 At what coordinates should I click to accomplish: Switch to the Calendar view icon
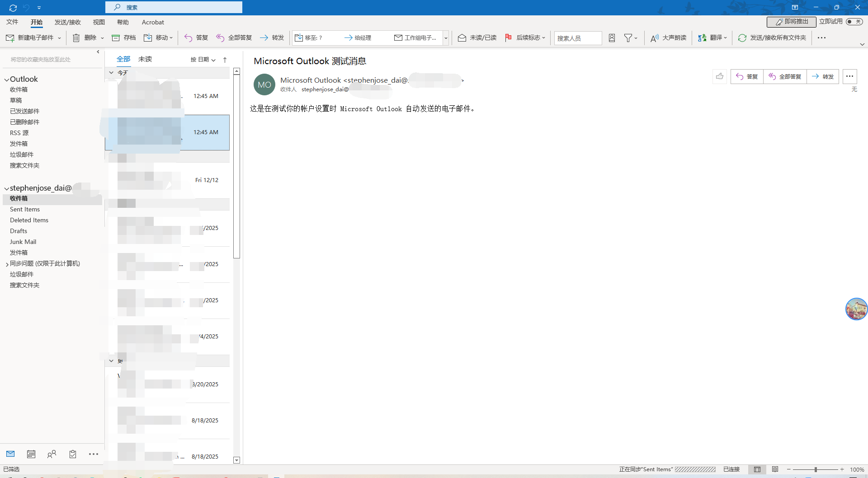click(31, 454)
